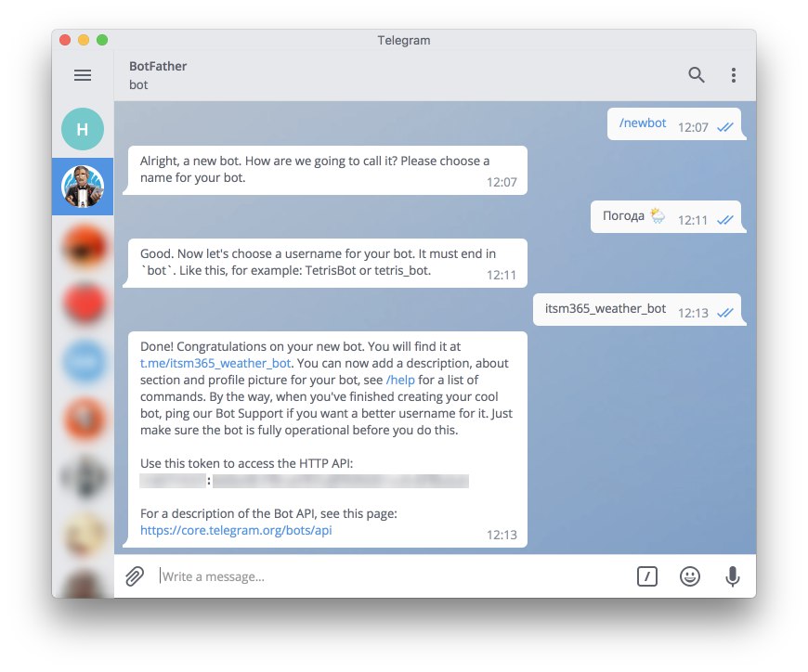
Task: Click the blurred API token text
Action: (305, 481)
